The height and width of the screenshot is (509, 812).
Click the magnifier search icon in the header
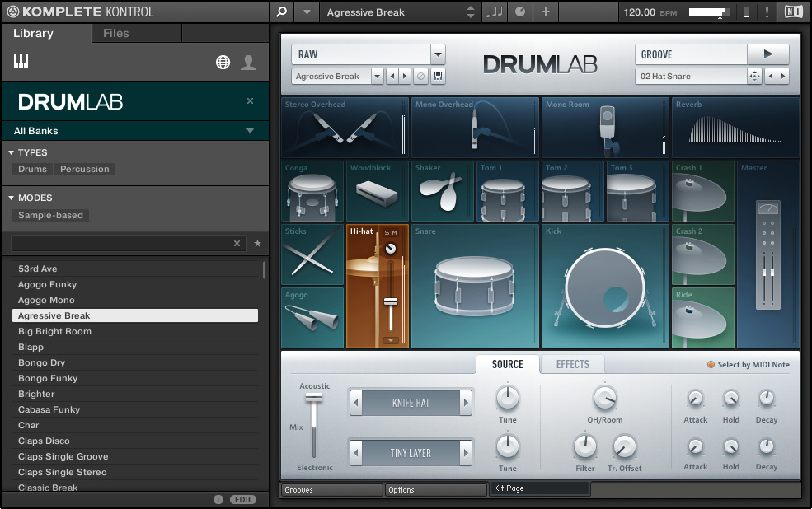coord(281,12)
